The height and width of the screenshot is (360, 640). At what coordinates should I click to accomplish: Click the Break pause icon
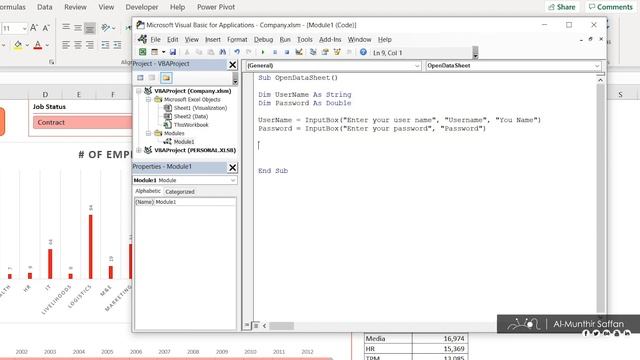tap(275, 52)
